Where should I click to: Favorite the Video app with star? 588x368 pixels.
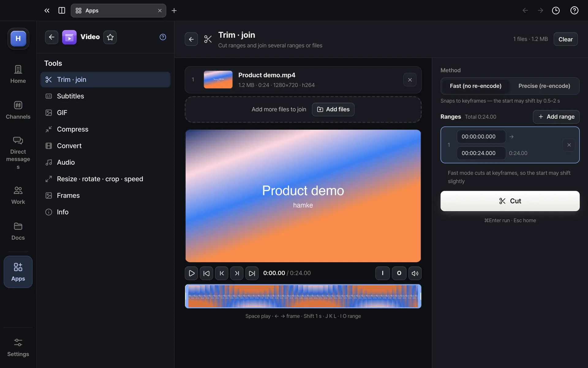110,37
